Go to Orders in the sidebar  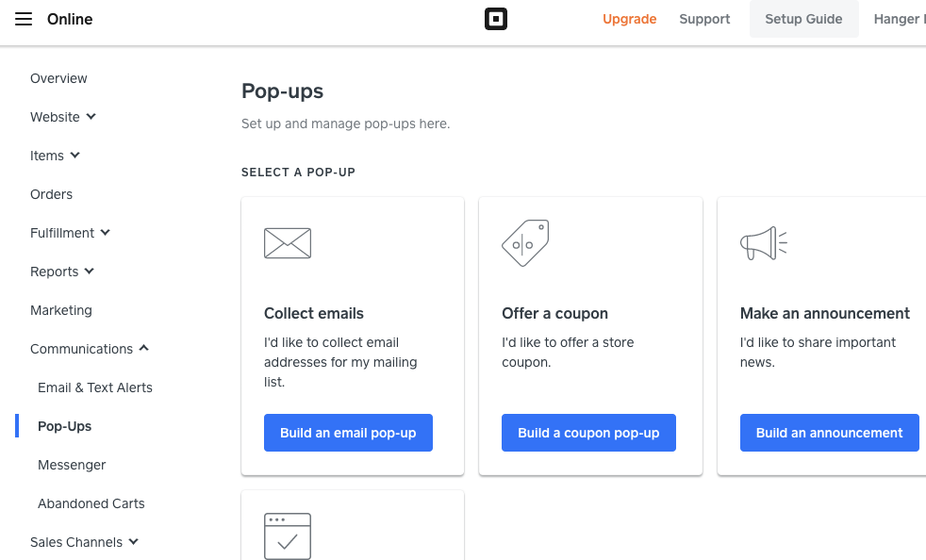(51, 194)
